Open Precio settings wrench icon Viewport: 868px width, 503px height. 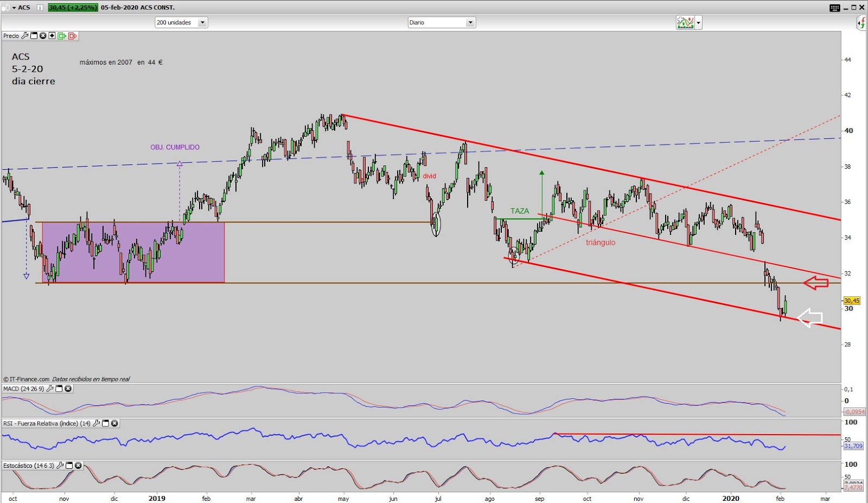pyautogui.click(x=24, y=36)
